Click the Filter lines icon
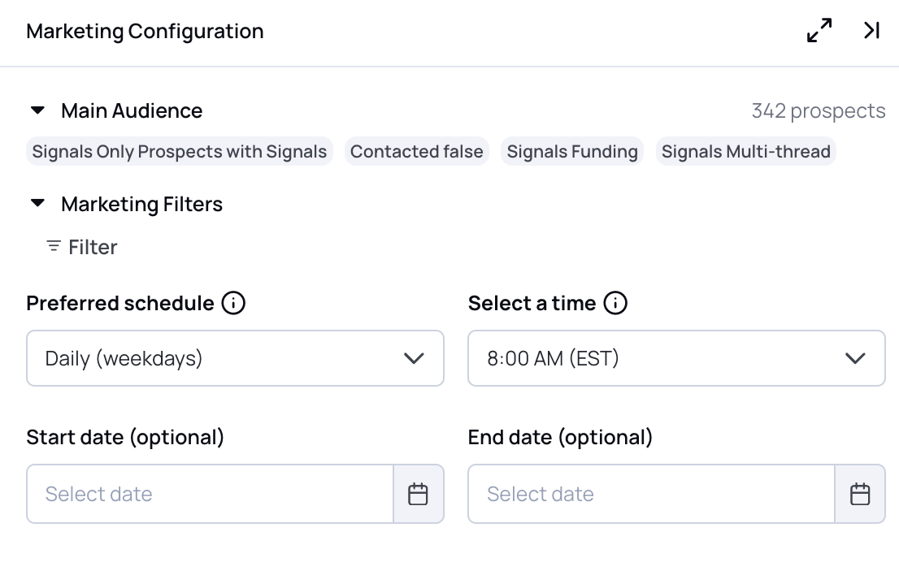Screen dimensions: 899x588 (54, 246)
